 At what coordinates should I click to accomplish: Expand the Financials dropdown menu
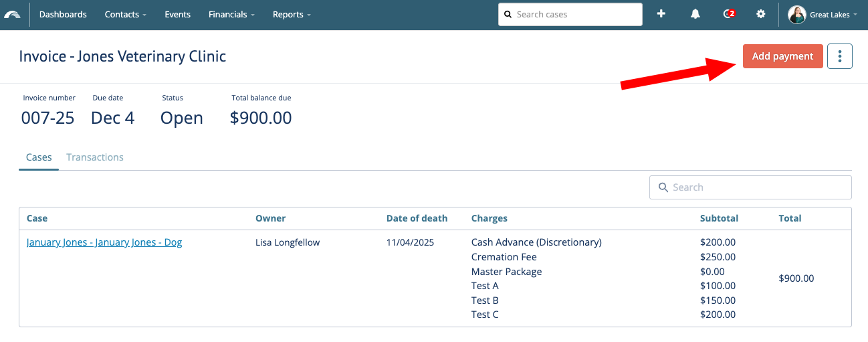tap(231, 15)
